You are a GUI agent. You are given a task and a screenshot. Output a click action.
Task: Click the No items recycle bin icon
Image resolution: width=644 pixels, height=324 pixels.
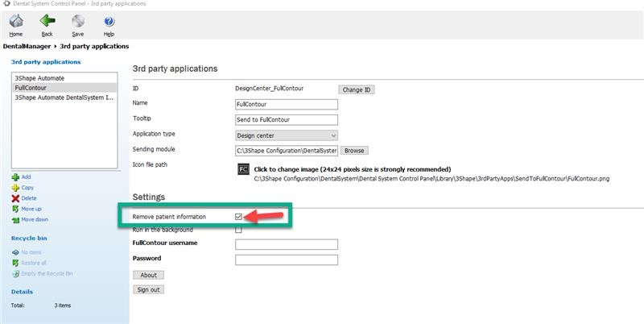point(15,252)
